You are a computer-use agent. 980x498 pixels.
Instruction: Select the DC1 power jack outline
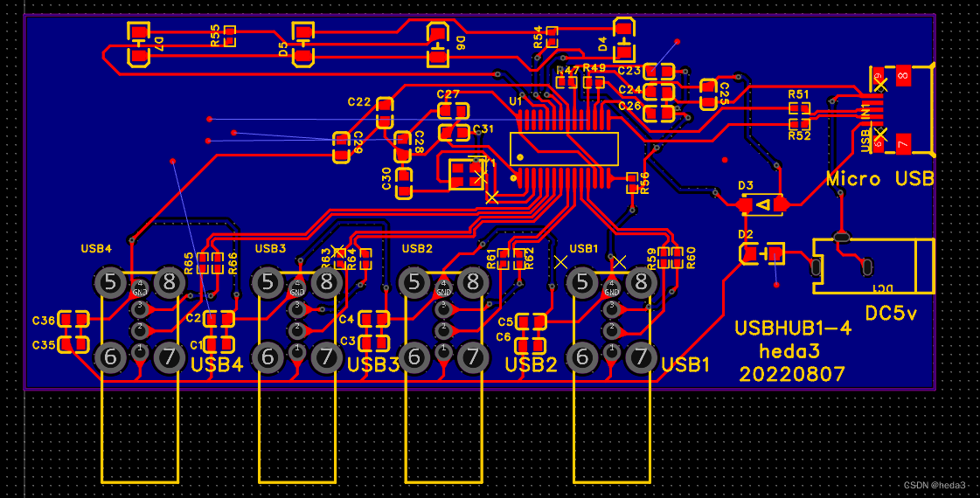tap(873, 266)
